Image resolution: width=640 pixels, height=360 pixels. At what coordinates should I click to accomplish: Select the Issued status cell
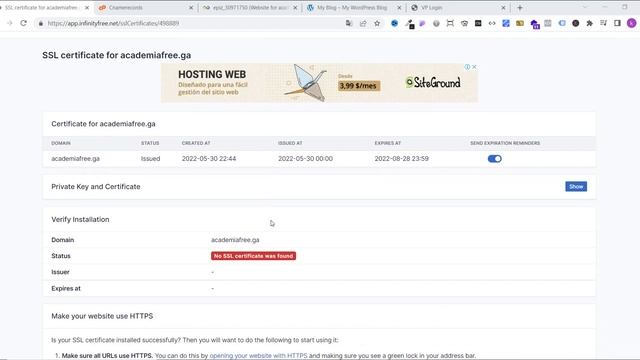[x=151, y=159]
